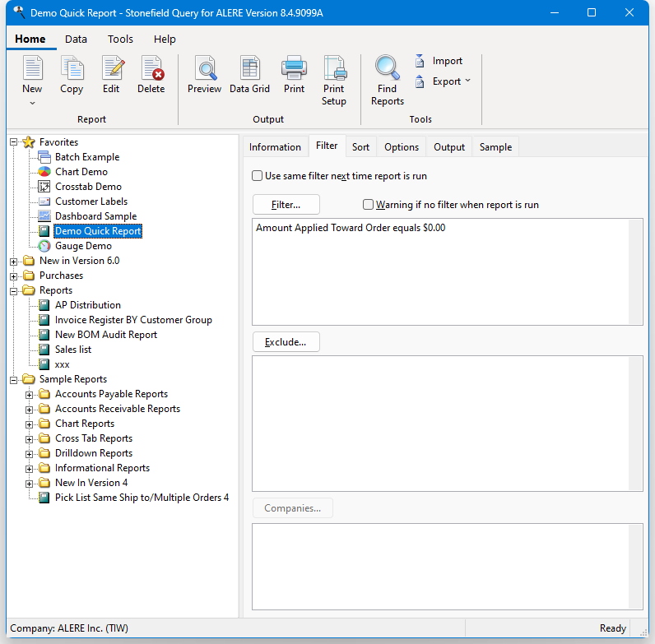Open the Tools ribbon tab
The image size is (655, 644).
click(120, 39)
